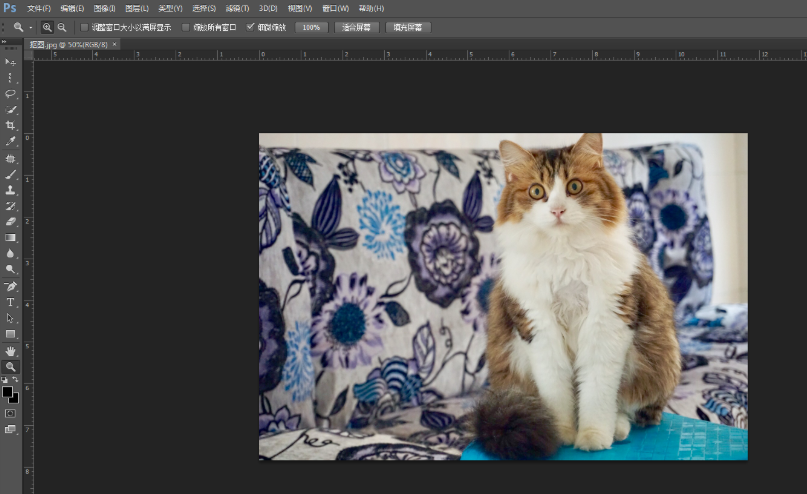The image size is (807, 494).
Task: Close the open jpg document tab
Action: (114, 44)
